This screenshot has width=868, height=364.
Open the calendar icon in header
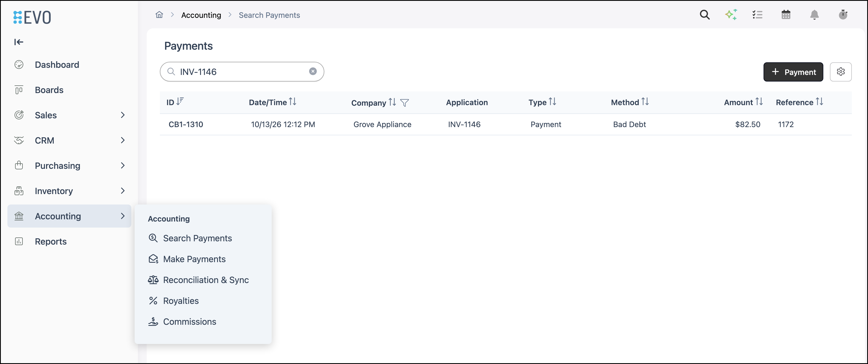(x=786, y=15)
